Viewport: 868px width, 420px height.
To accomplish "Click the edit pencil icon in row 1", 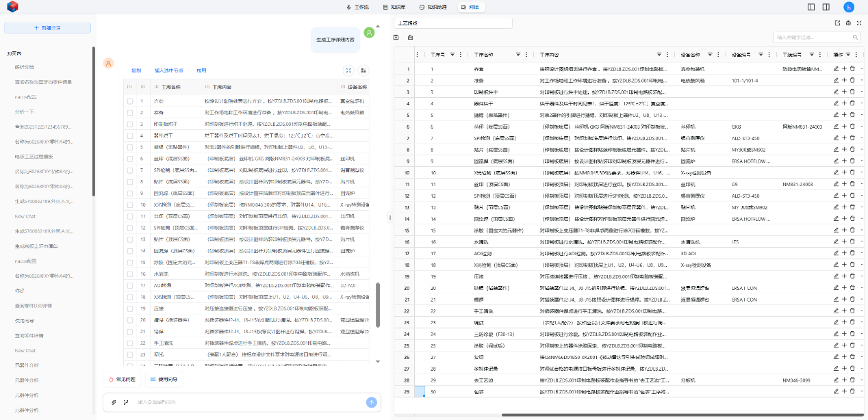I will (x=836, y=69).
